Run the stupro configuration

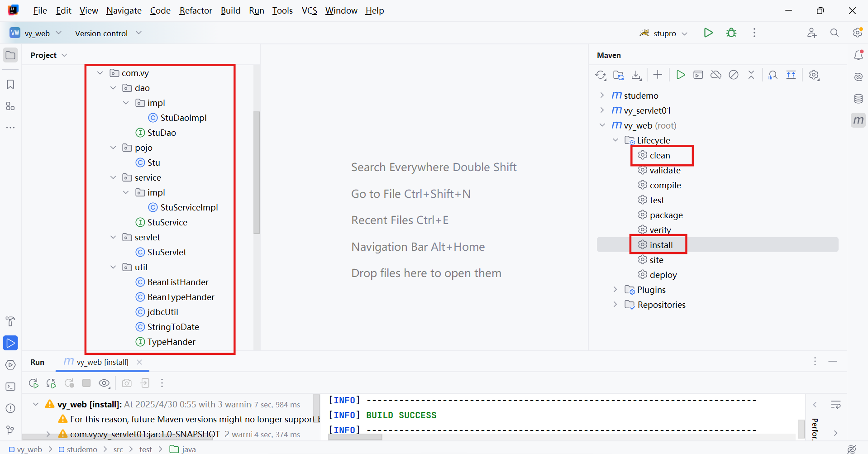pos(708,33)
